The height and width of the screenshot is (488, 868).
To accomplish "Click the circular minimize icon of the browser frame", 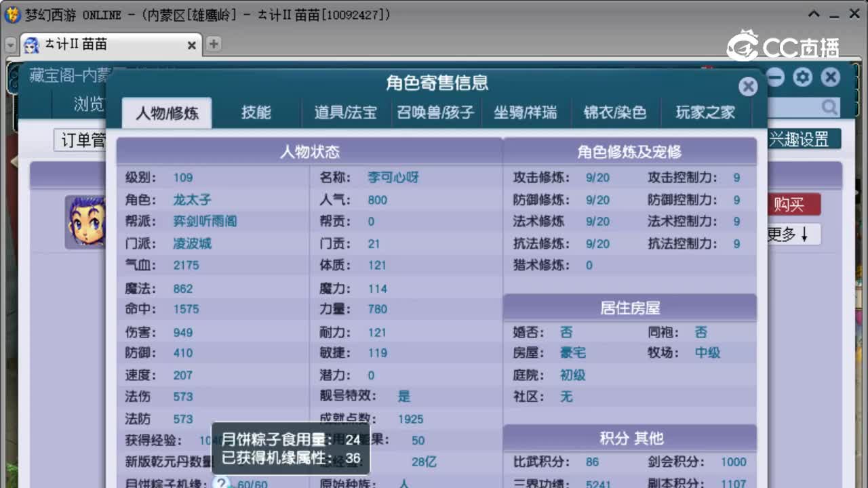I will (774, 77).
